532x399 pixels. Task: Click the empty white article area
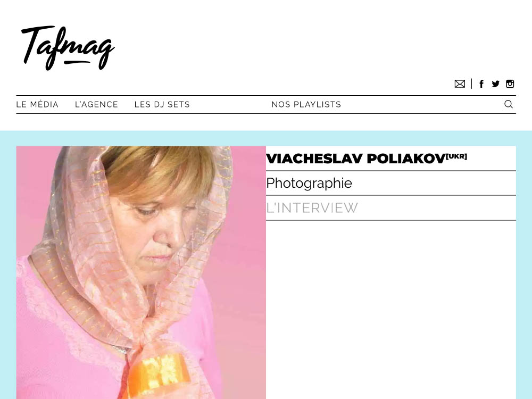[x=391, y=310]
